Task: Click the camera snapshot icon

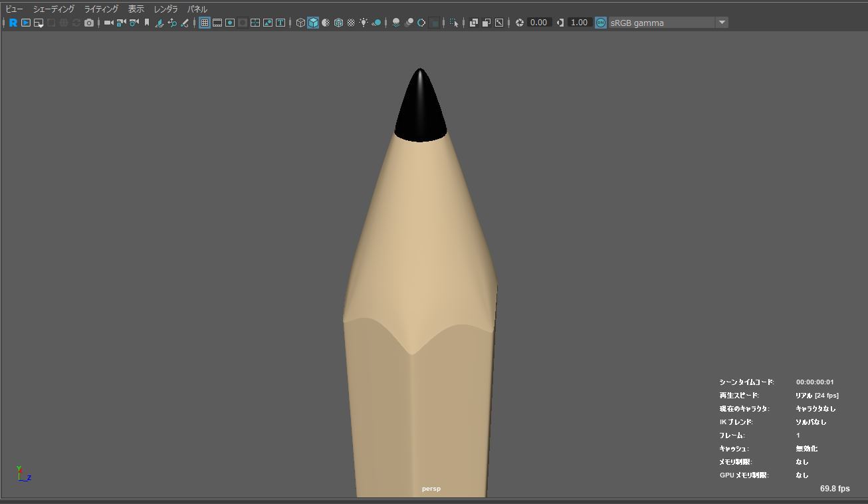Action: [89, 23]
